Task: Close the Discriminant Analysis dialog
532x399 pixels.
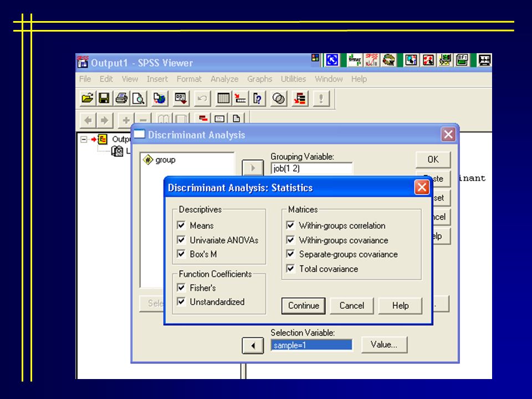Action: click(x=448, y=135)
